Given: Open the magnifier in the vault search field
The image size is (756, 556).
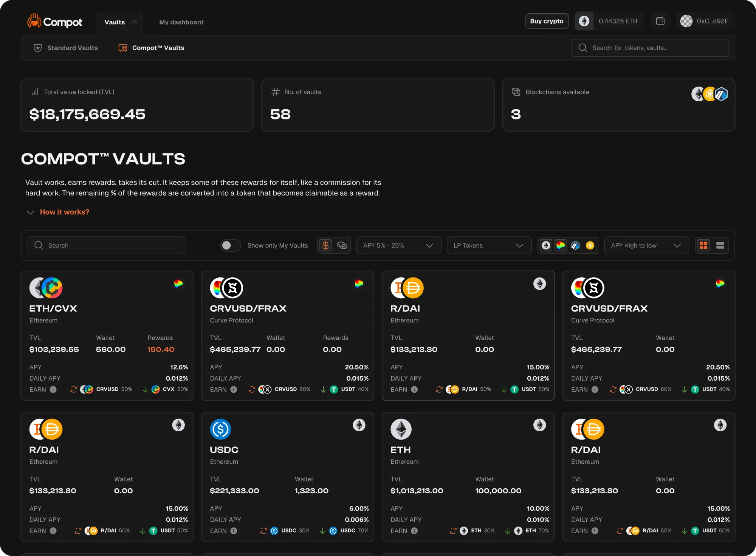Looking at the screenshot, I should [39, 245].
